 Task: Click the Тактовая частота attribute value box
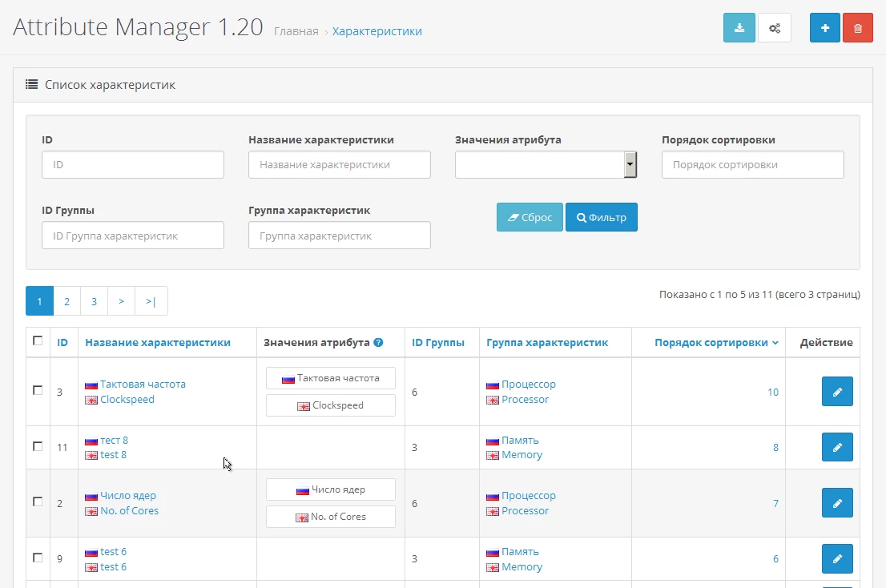click(331, 378)
